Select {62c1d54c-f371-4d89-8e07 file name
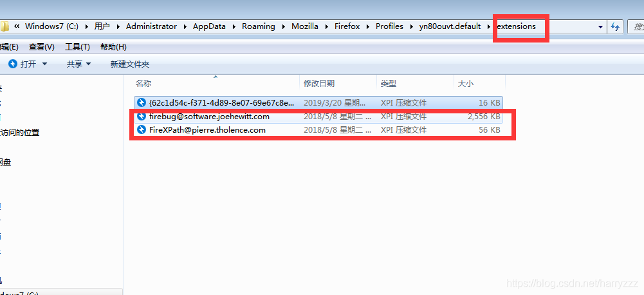Viewport: 644px width, 295px height. coord(222,103)
